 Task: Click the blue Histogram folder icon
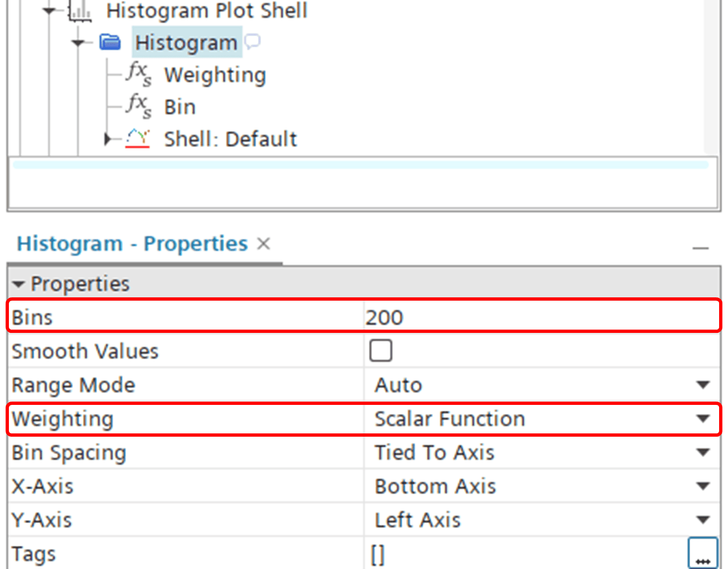coord(110,43)
